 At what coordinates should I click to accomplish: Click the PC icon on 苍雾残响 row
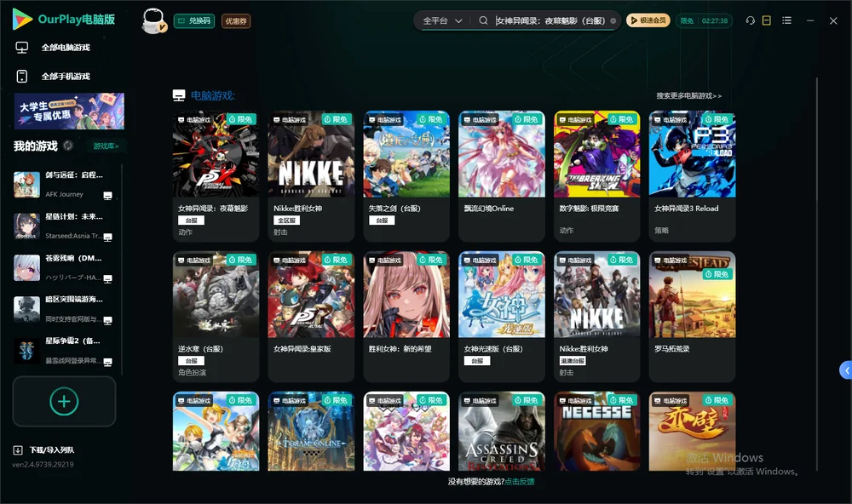pyautogui.click(x=107, y=279)
